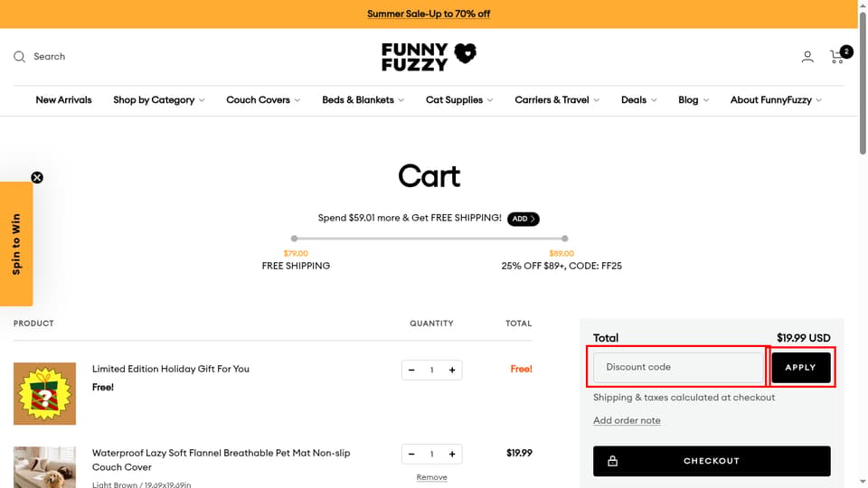The width and height of the screenshot is (868, 488).
Task: Expand About FunnyFuzzy dropdown
Action: point(776,100)
